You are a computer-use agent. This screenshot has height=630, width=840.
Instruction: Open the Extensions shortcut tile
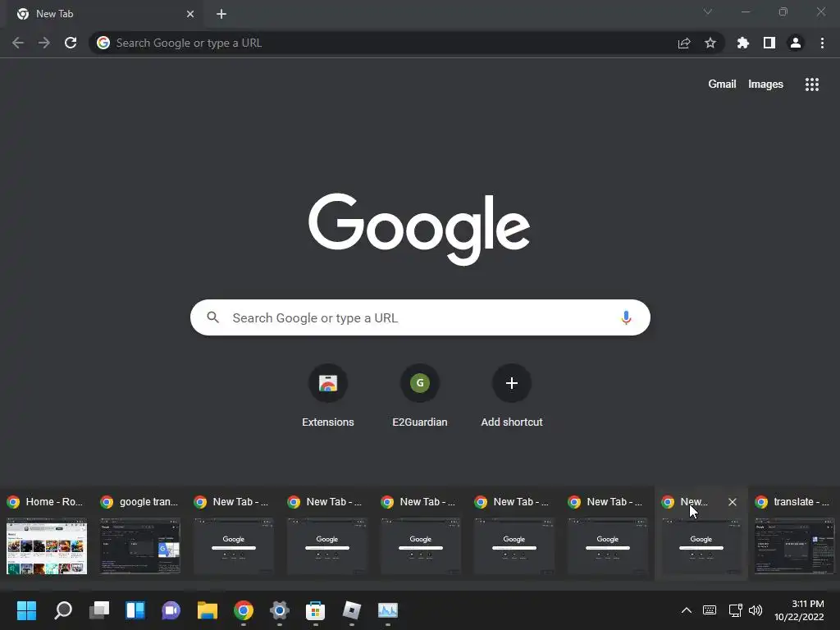pyautogui.click(x=328, y=396)
